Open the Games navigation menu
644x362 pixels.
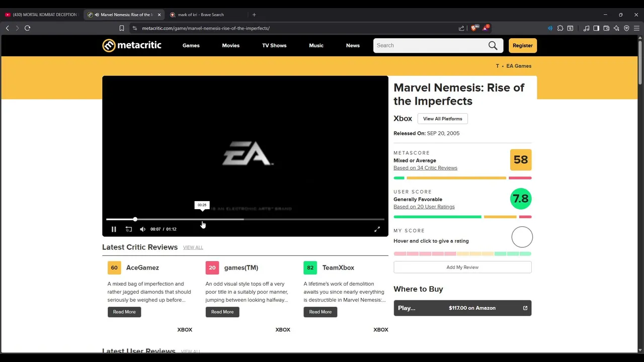point(191,45)
